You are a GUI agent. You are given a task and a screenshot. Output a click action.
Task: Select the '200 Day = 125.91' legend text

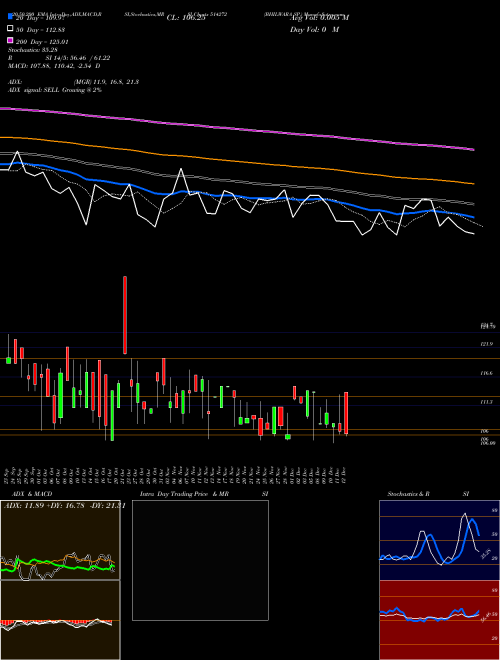[42, 42]
